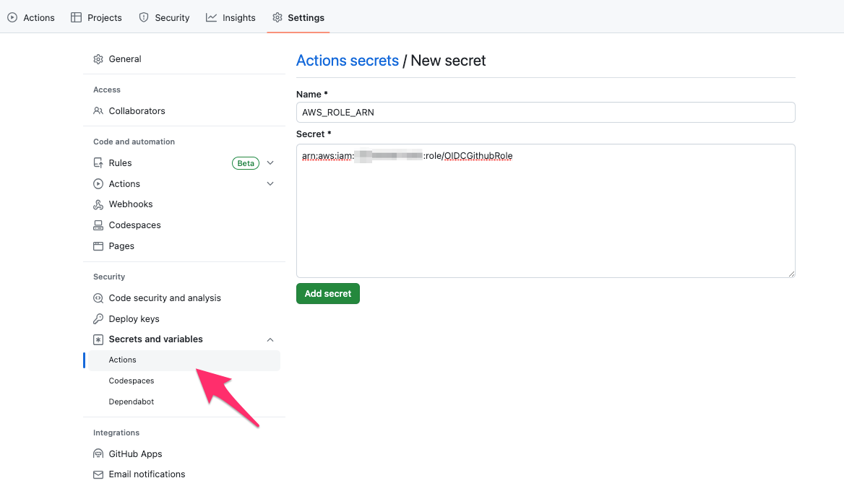Select the Rules sidebar icon
The width and height of the screenshot is (844, 504).
point(98,162)
